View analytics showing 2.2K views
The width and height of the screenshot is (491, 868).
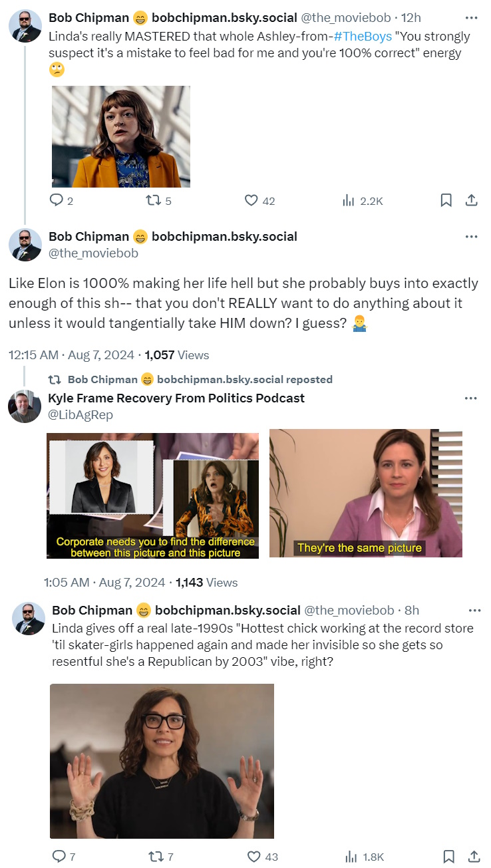pyautogui.click(x=349, y=200)
